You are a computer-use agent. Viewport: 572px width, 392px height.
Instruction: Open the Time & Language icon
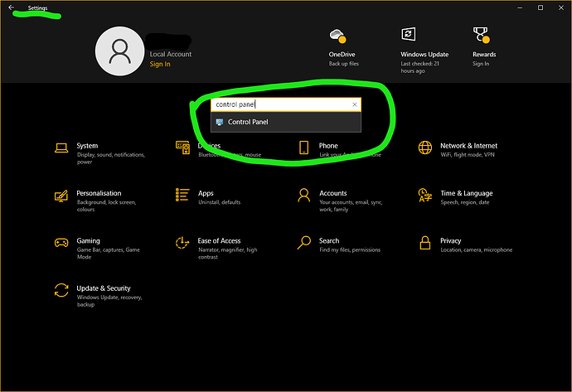coord(425,195)
